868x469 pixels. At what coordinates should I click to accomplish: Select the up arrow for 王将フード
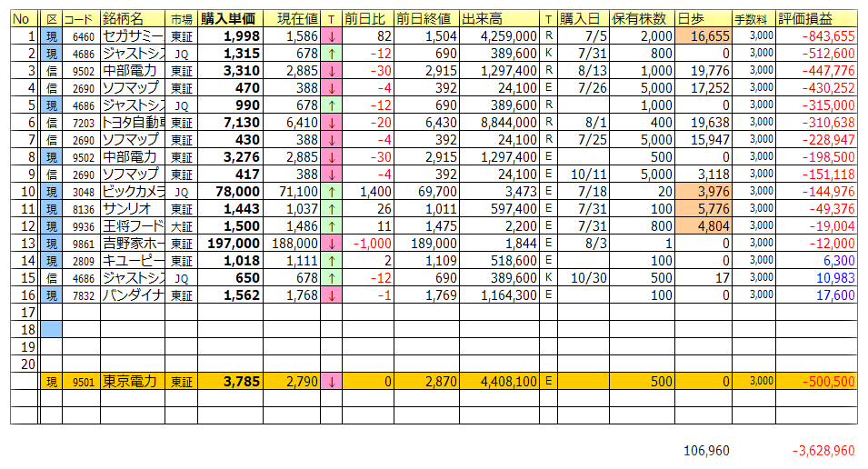(x=331, y=226)
